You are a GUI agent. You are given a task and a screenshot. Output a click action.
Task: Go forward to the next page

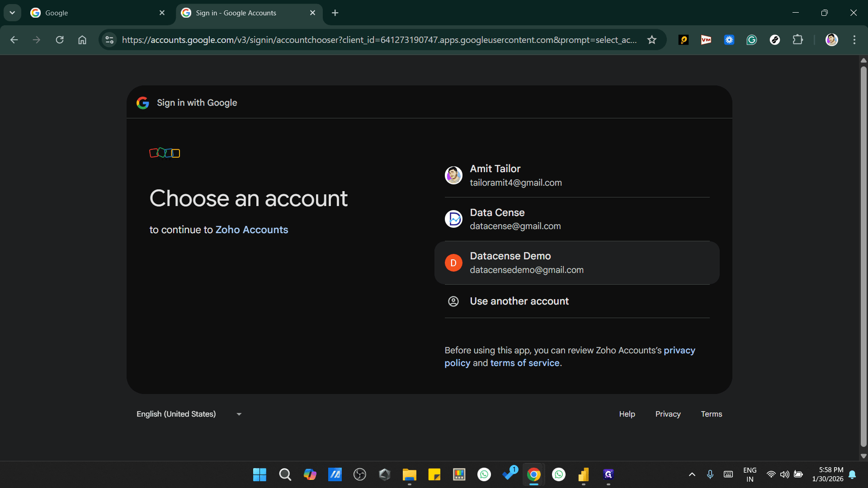pyautogui.click(x=37, y=40)
